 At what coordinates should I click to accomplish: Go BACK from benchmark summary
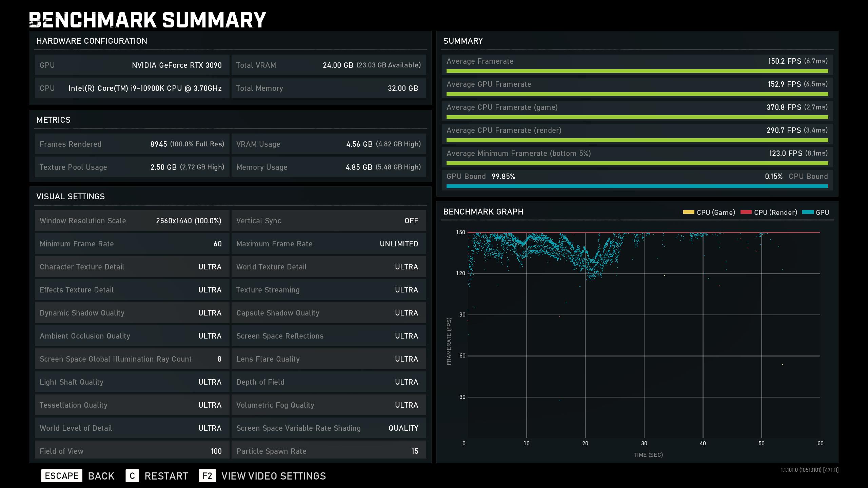[x=101, y=476]
